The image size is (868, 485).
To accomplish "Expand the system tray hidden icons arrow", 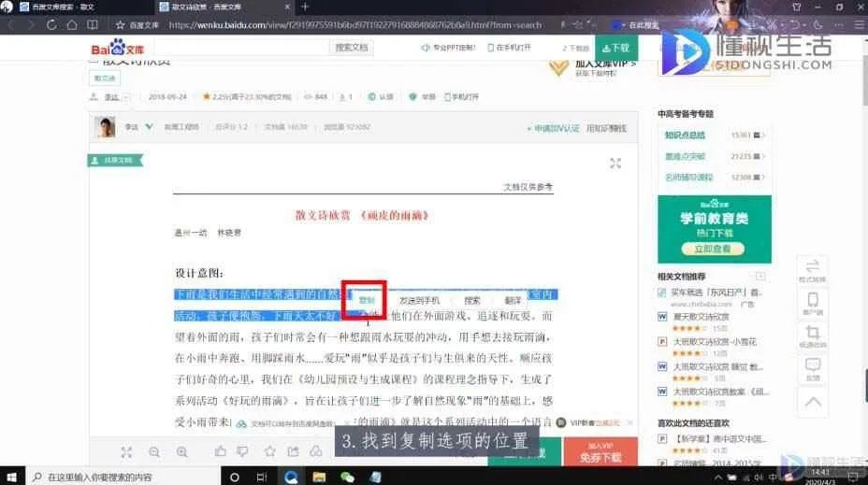I will point(718,477).
